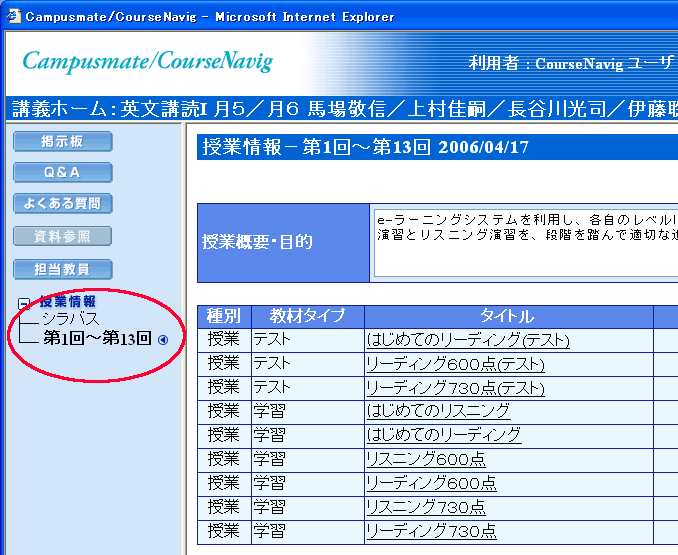The height and width of the screenshot is (555, 678).
Task: Click テスト cell in リーディング730点(テスト) row
Action: [307, 388]
